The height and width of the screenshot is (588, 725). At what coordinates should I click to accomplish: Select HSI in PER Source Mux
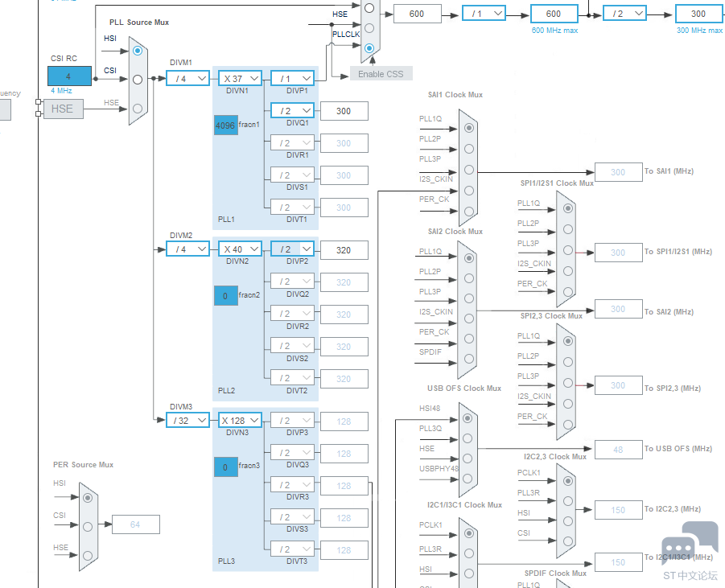[88, 498]
